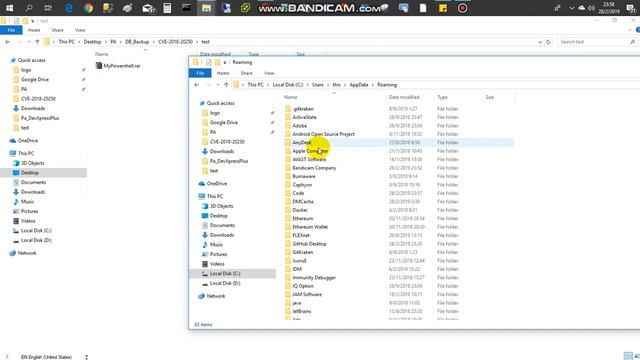Open the Code folder
This screenshot has height=360, width=640.
[x=298, y=193]
